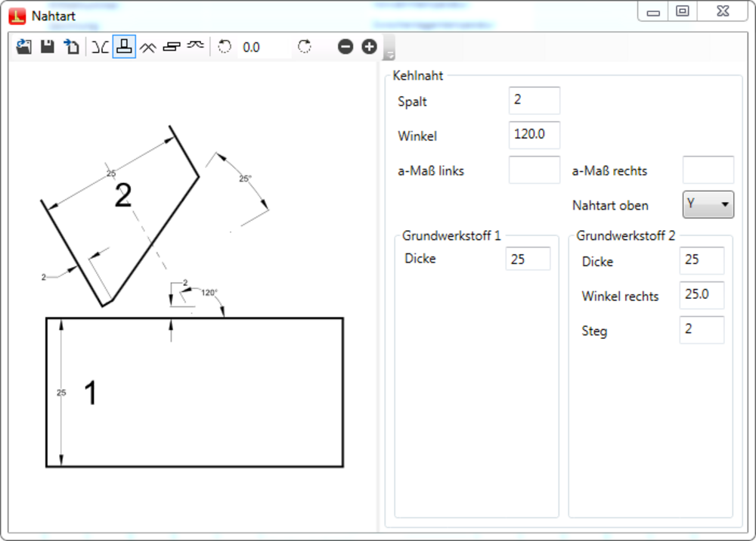
Task: Pick the lap joint seam icon
Action: pyautogui.click(x=172, y=46)
